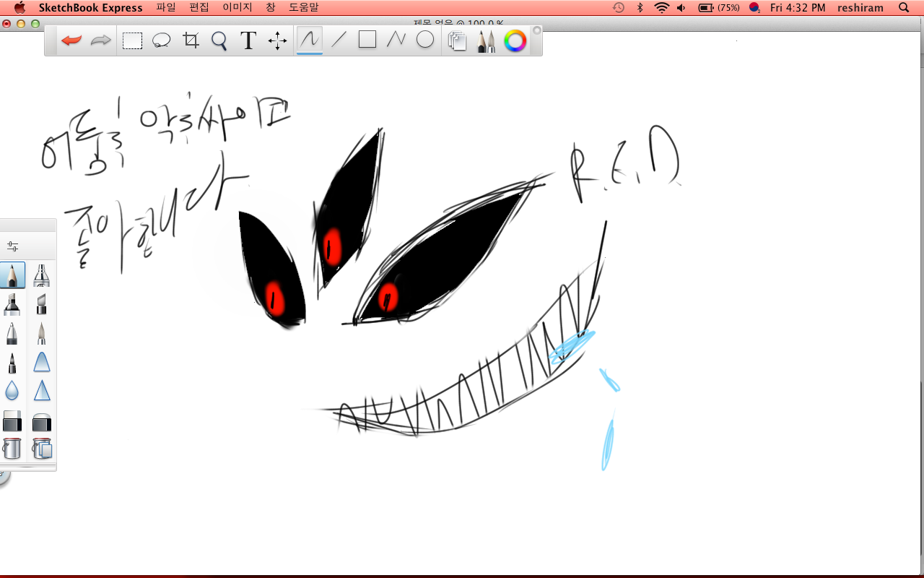Open the Korean flag input source menu
This screenshot has height=578, width=924.
754,8
